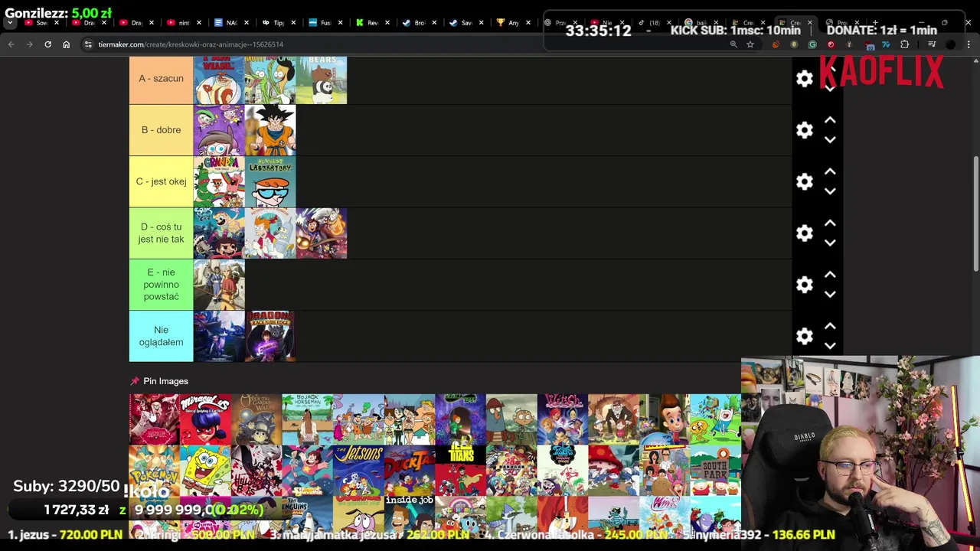Open settings gear for C - jest okej tier

(x=804, y=181)
